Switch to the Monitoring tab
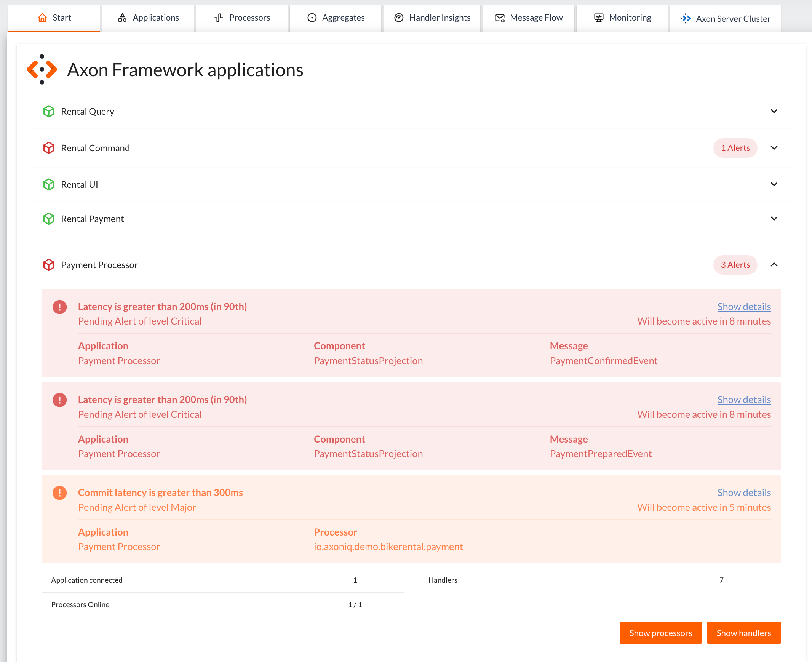 pos(623,18)
